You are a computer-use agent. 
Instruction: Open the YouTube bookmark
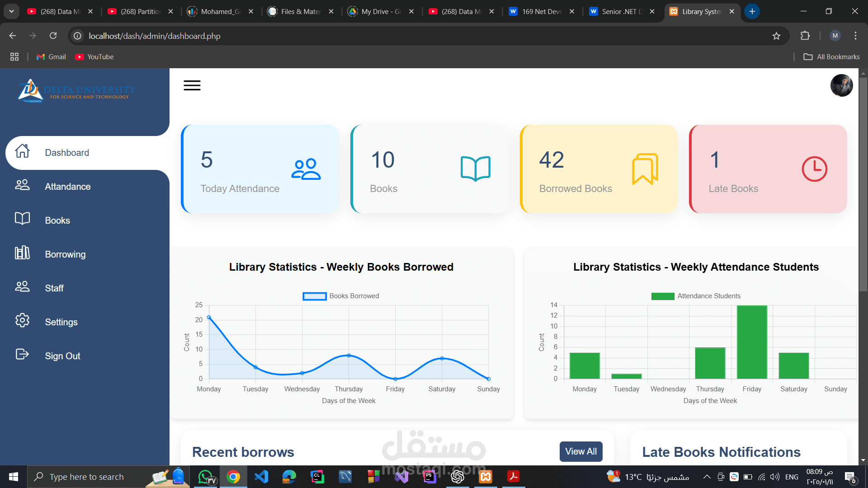click(x=94, y=57)
